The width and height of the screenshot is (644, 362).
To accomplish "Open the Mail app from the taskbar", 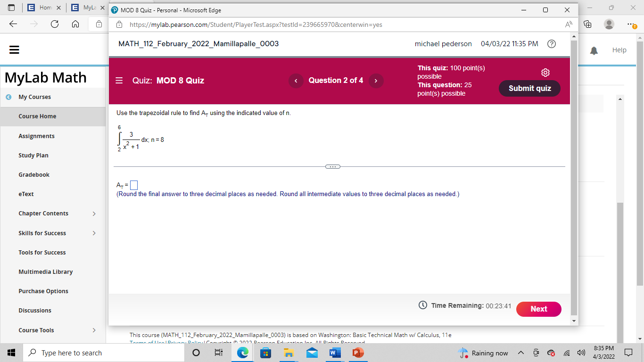I will [x=312, y=353].
